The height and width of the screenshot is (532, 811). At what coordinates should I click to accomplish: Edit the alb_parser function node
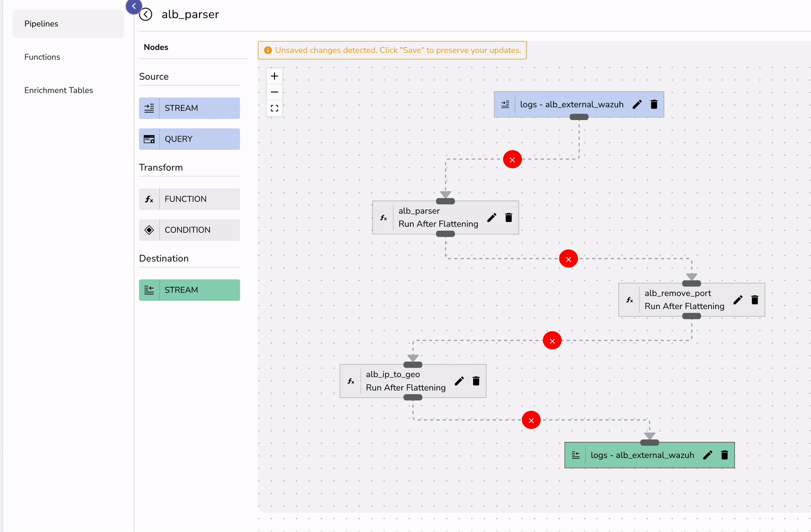(x=491, y=218)
